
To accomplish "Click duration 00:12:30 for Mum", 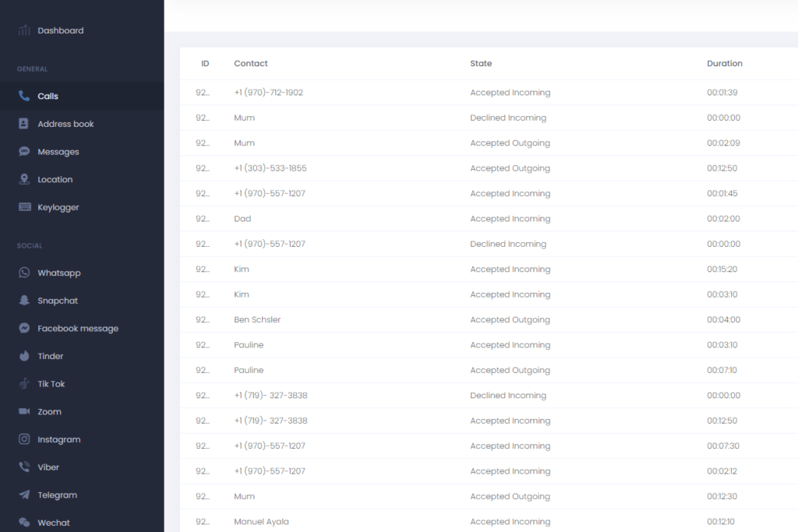I will [722, 496].
